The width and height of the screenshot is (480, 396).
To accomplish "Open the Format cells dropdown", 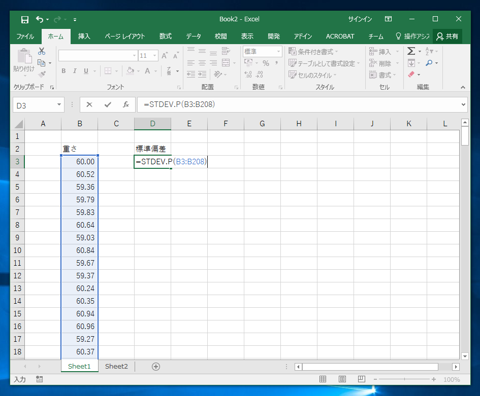I will click(x=382, y=75).
